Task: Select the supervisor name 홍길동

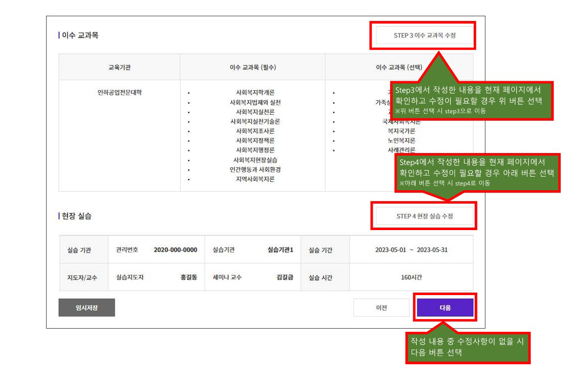Action: pyautogui.click(x=188, y=277)
